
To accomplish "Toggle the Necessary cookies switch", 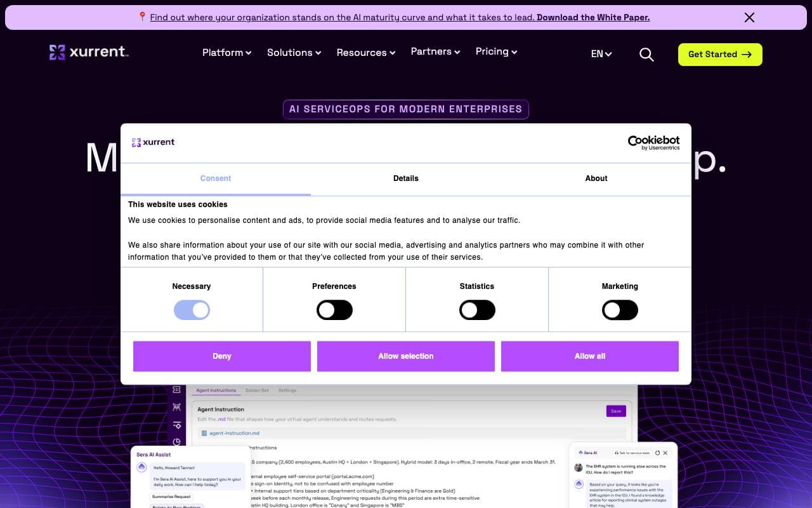I will coord(192,310).
